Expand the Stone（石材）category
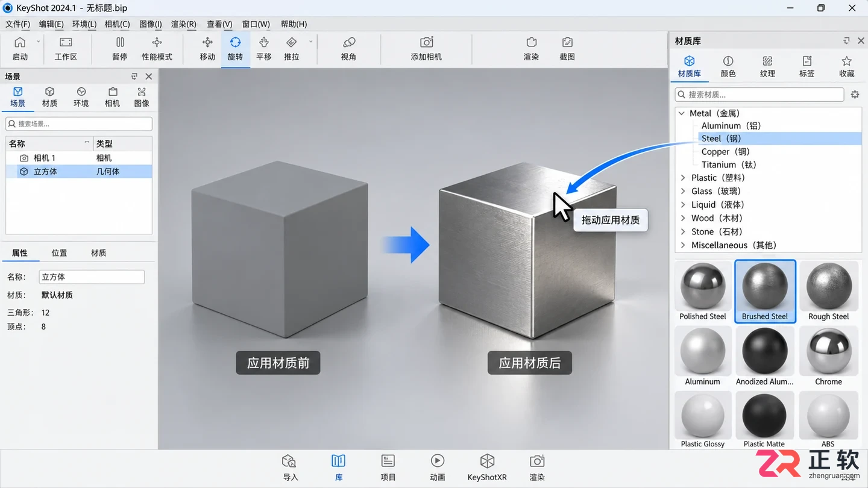The image size is (868, 488). [683, 231]
